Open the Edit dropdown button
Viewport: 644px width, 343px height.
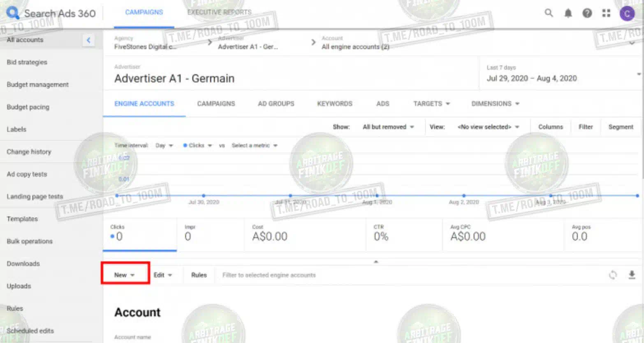point(163,275)
